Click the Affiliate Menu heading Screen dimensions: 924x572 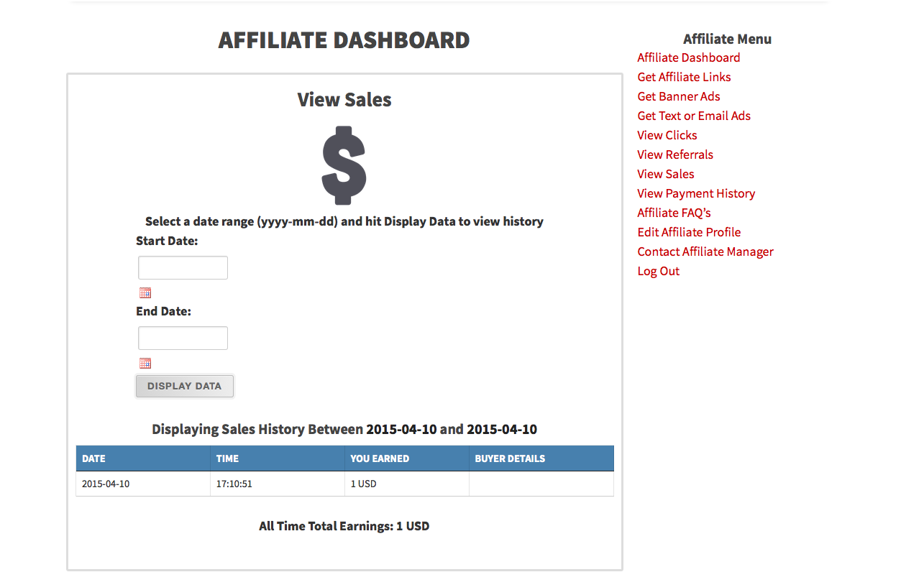(727, 39)
